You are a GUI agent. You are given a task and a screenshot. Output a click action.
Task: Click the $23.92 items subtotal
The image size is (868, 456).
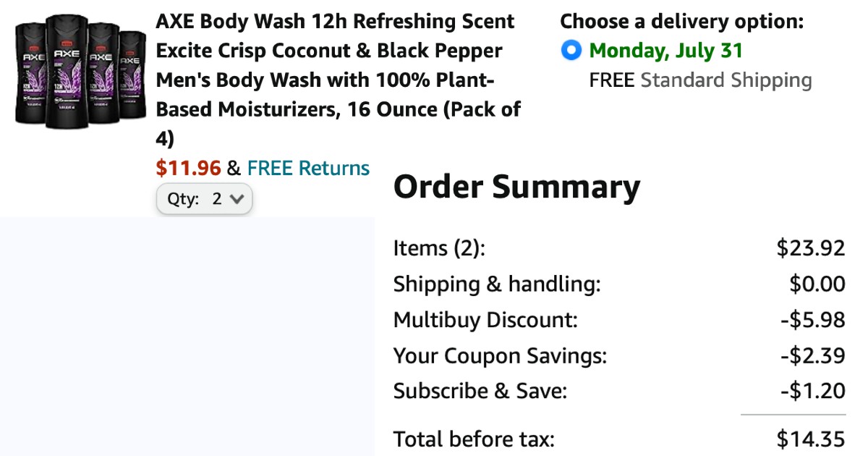point(810,248)
